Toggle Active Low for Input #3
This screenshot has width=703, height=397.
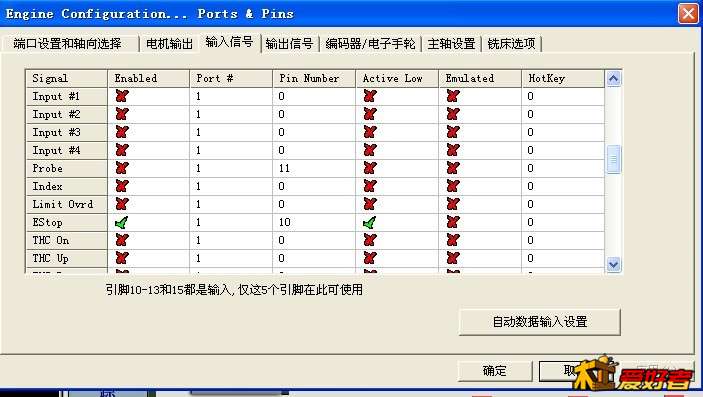pyautogui.click(x=370, y=132)
